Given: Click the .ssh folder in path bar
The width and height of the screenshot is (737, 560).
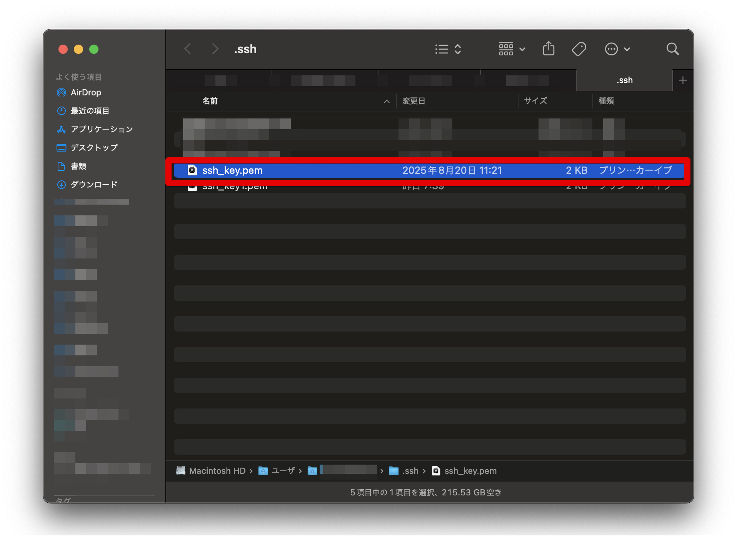Looking at the screenshot, I should [410, 471].
